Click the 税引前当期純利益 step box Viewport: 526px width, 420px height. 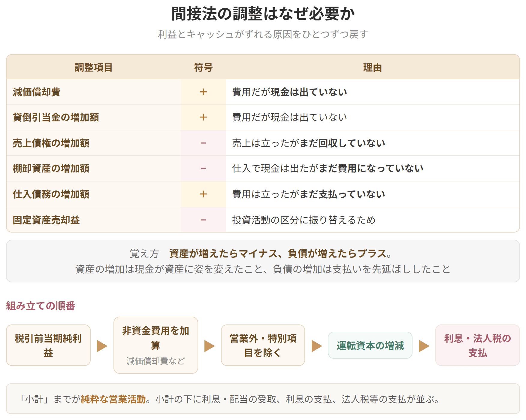point(48,345)
